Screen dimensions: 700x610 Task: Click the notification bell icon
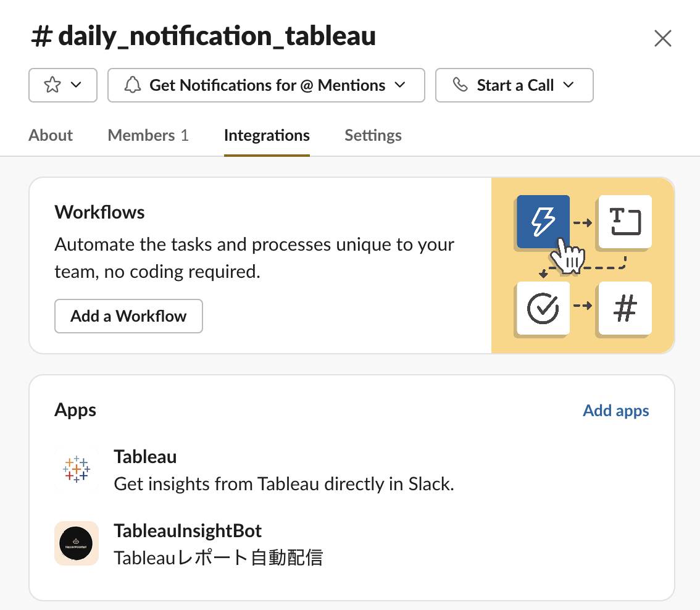point(133,85)
